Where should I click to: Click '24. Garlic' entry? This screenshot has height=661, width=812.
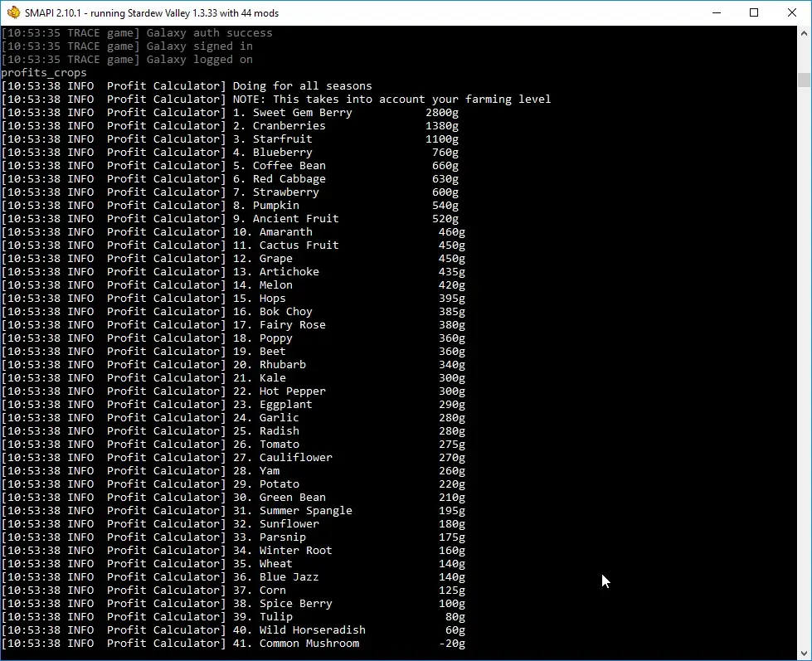point(266,418)
